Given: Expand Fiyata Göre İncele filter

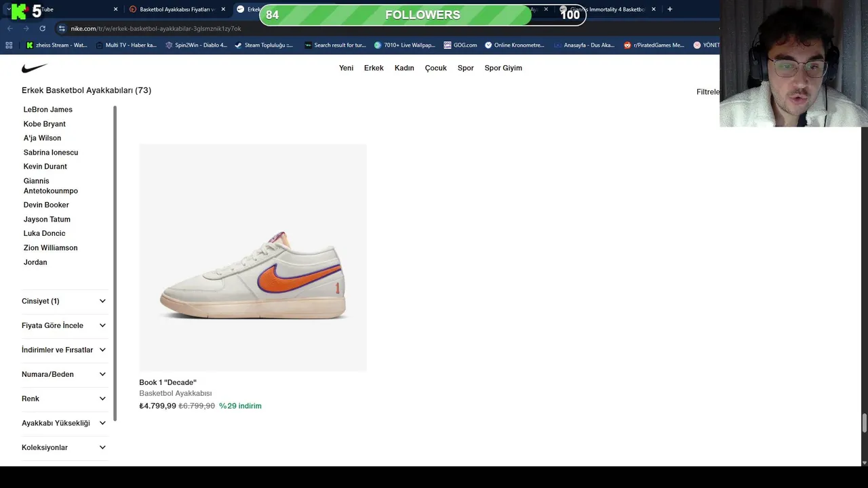Looking at the screenshot, I should coord(64,325).
